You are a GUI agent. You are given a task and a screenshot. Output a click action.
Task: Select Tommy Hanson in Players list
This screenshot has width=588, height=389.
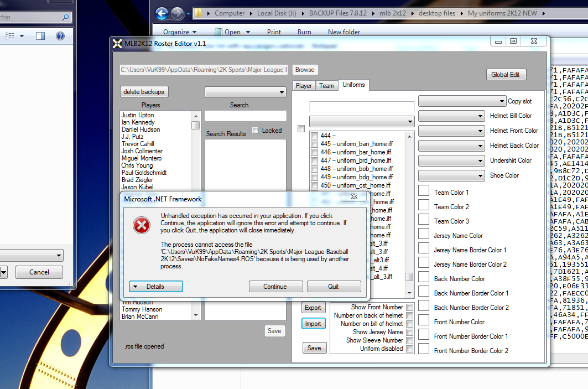point(142,309)
